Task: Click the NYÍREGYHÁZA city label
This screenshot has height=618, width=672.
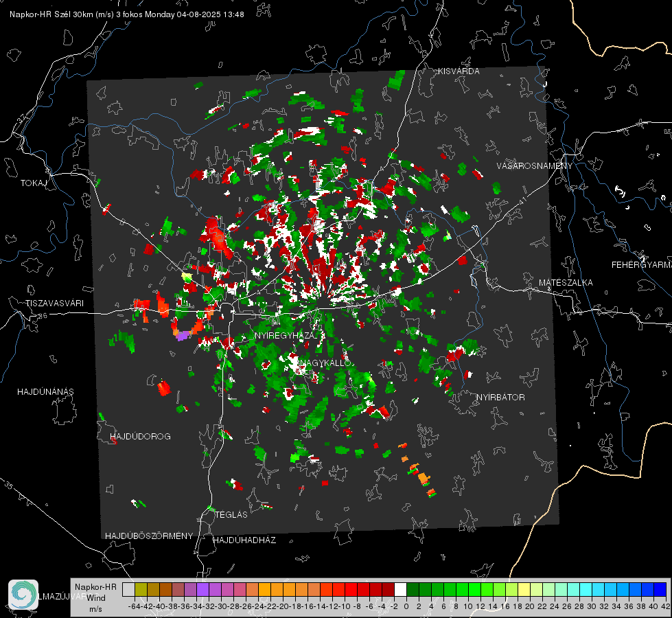Action: 285,335
